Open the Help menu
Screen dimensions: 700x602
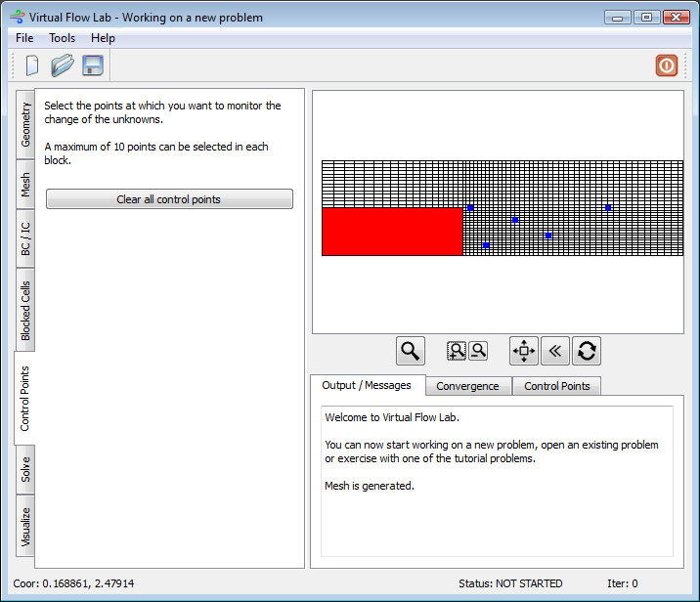click(x=103, y=38)
